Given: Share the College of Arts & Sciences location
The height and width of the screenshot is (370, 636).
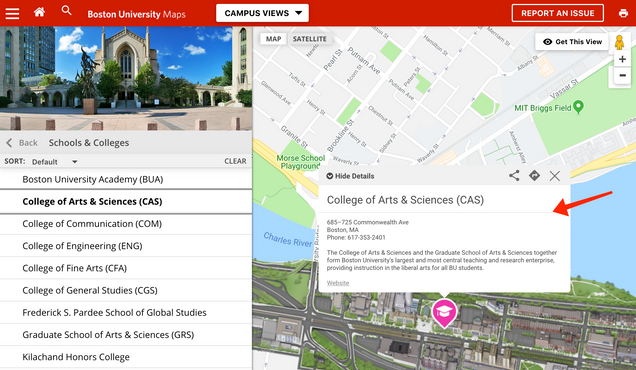Looking at the screenshot, I should point(514,176).
